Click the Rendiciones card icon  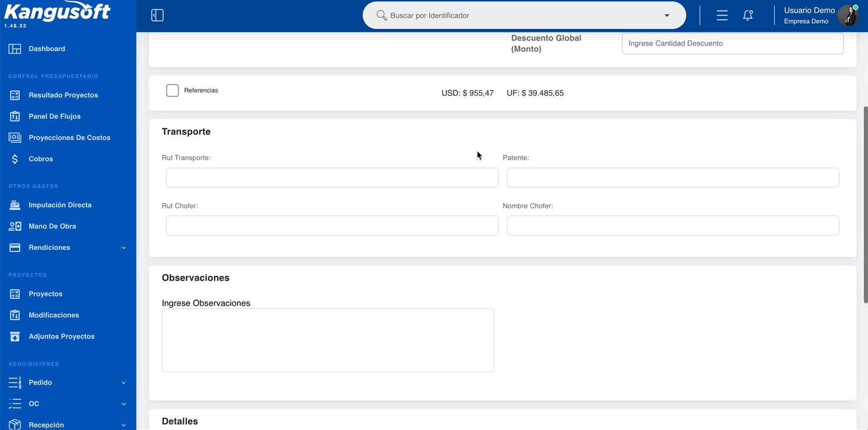point(15,247)
